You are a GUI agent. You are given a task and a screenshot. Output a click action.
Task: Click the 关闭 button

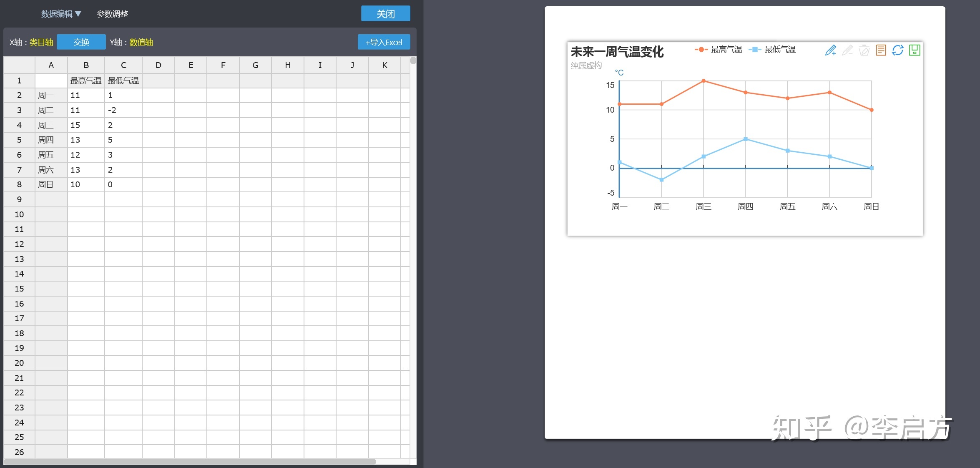pyautogui.click(x=385, y=14)
